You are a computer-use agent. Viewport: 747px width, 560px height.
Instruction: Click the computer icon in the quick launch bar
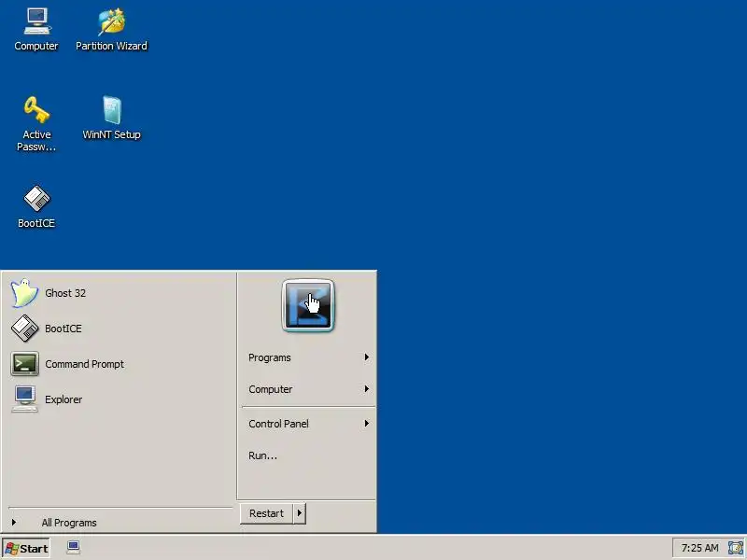coord(74,548)
